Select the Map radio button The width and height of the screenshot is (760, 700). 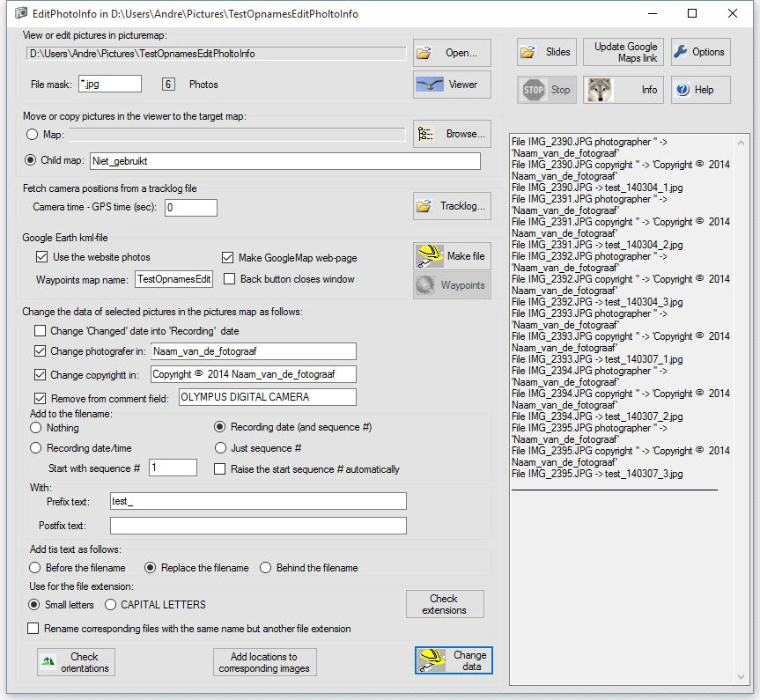click(33, 135)
